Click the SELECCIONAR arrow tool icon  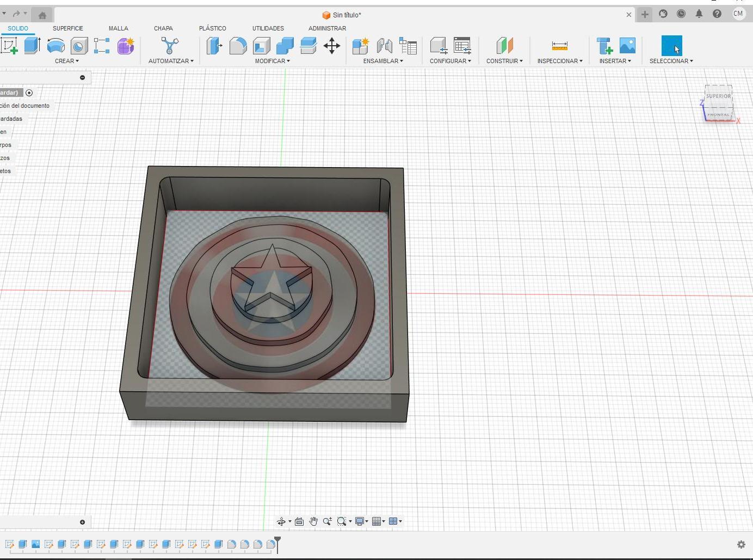671,46
